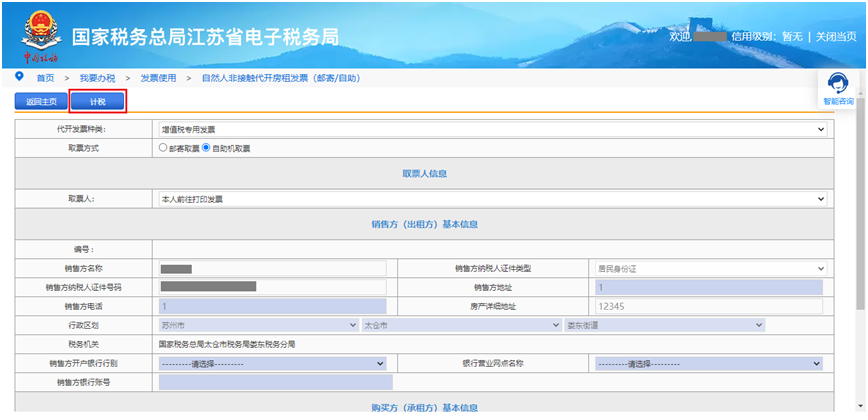This screenshot has height=420, width=868.
Task: Go to 首页 in breadcrumb
Action: (x=45, y=79)
